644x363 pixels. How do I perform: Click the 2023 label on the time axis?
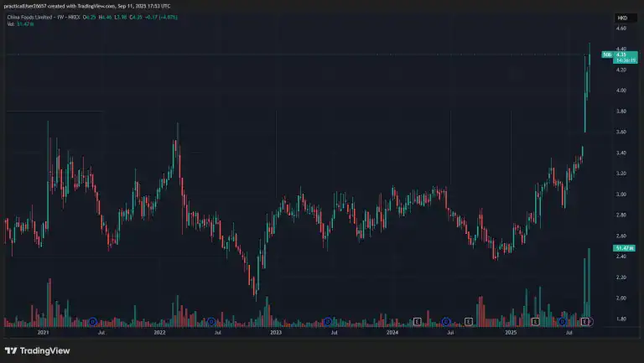pyautogui.click(x=276, y=333)
